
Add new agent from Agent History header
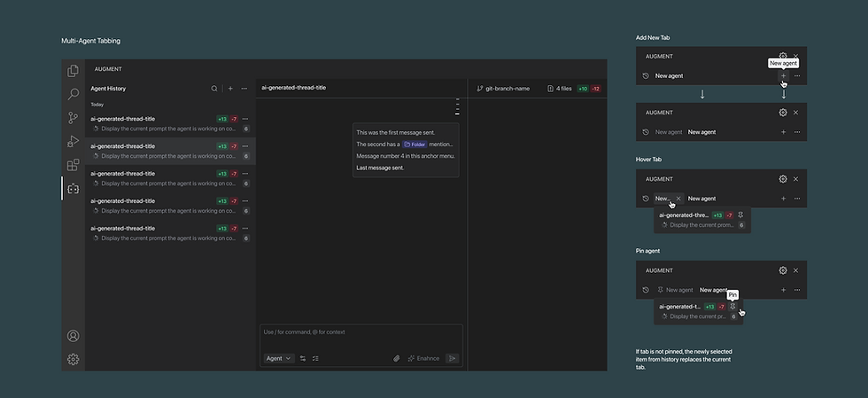point(230,89)
